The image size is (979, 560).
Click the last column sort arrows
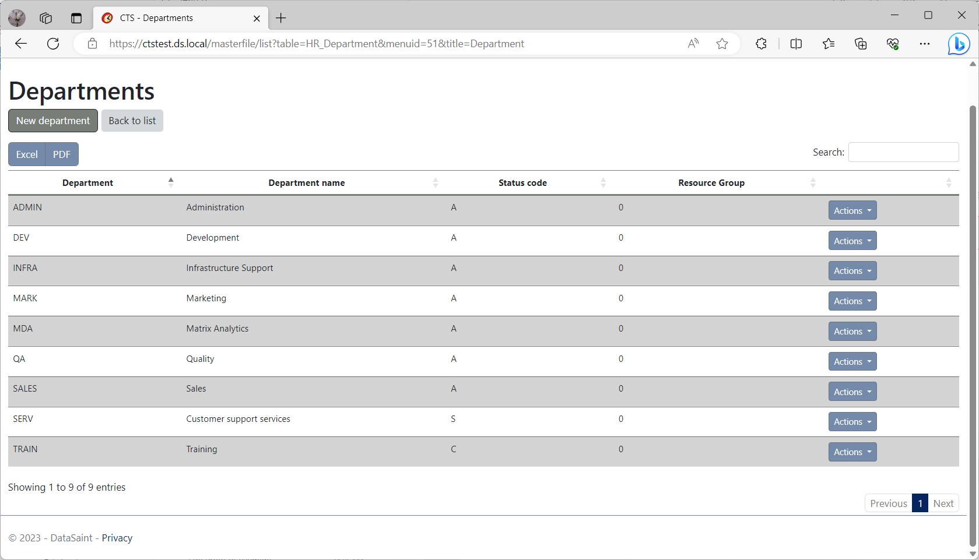pos(949,183)
